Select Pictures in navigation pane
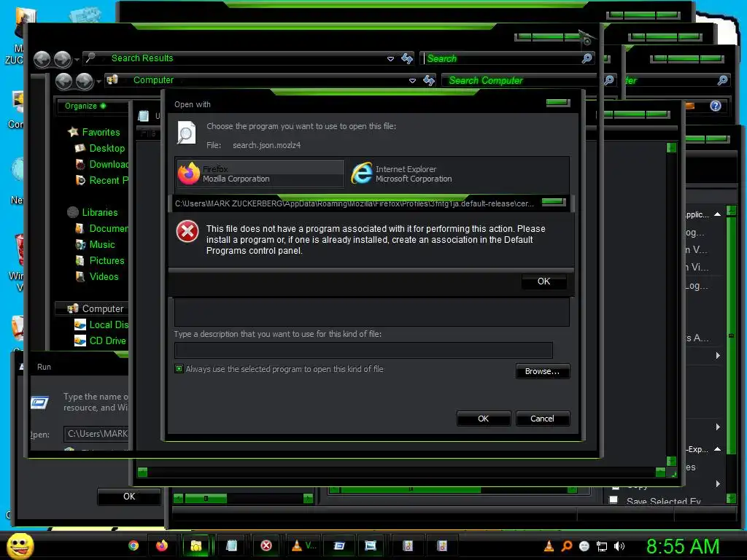 click(107, 261)
